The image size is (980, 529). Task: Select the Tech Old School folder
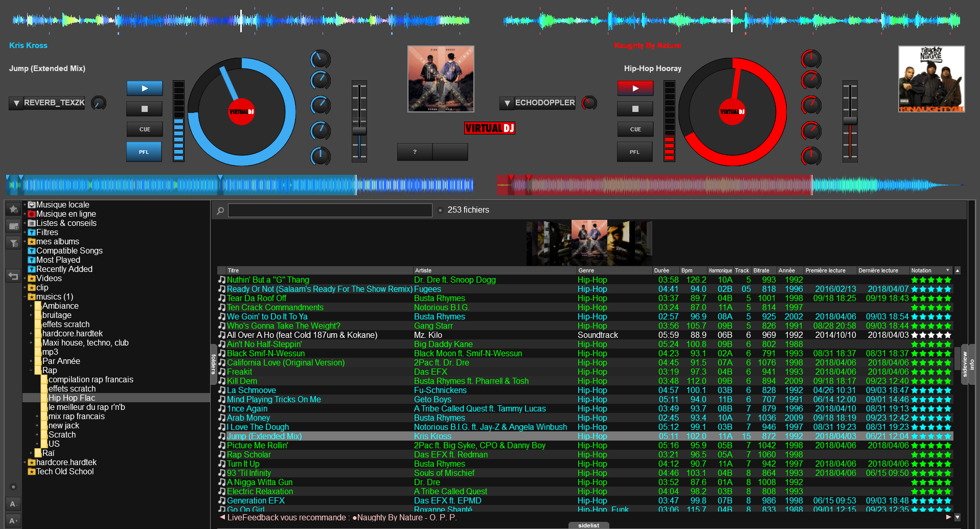[x=65, y=471]
